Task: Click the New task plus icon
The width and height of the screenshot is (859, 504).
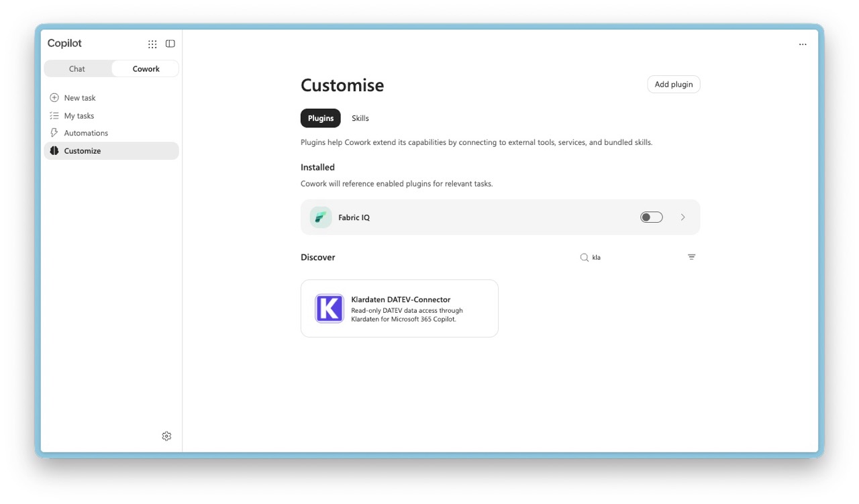Action: click(x=54, y=98)
